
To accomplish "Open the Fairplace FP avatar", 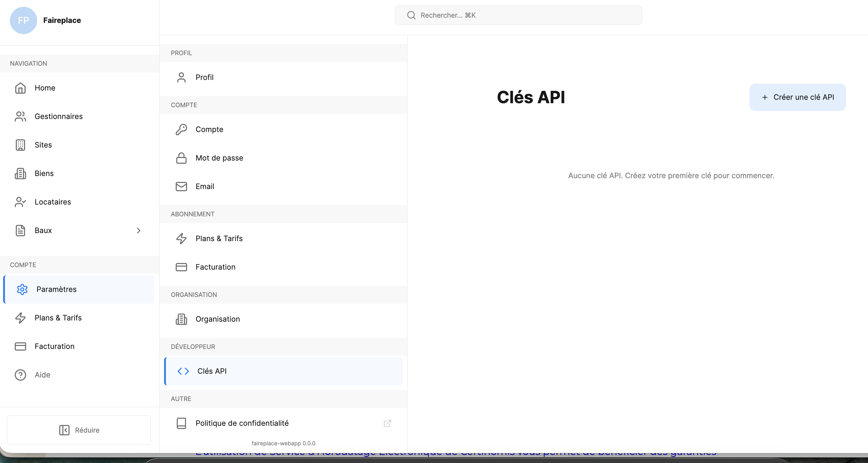I will click(x=23, y=20).
